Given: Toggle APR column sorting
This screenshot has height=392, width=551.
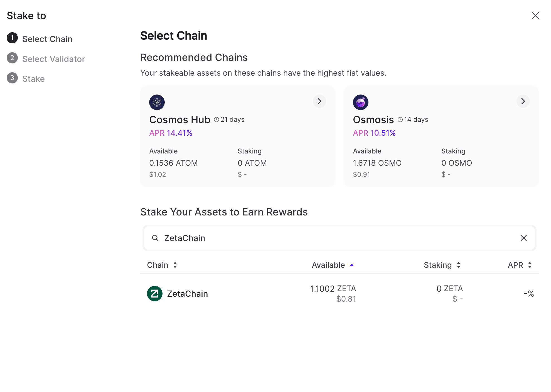Looking at the screenshot, I should [x=530, y=265].
